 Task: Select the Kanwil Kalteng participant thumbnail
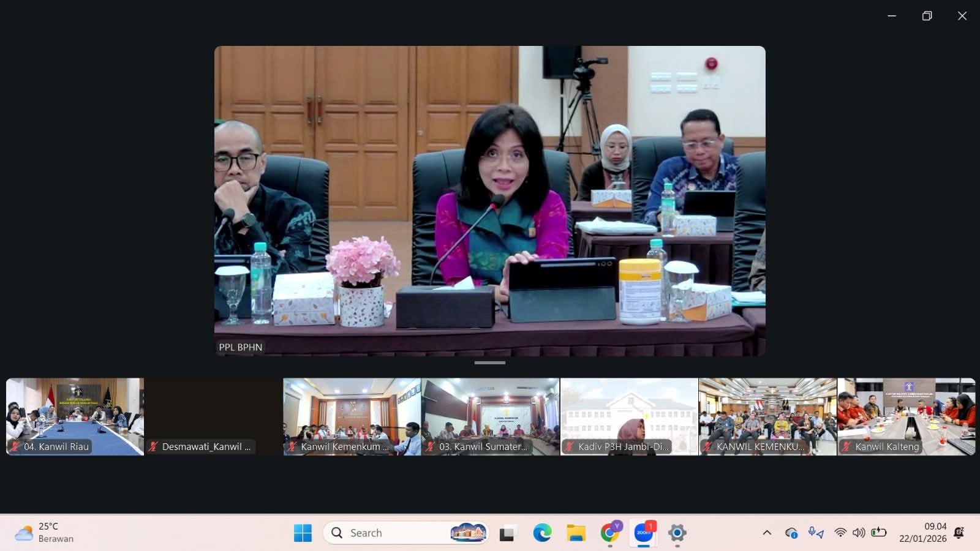point(906,416)
